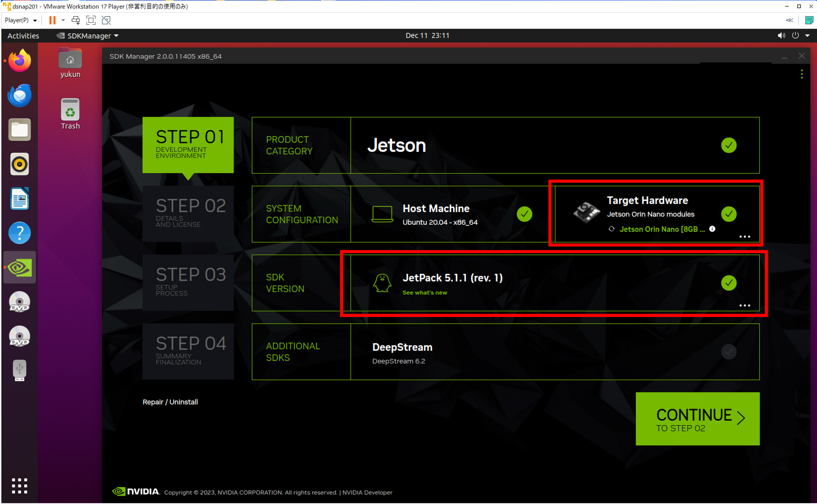Toggle the Target Hardware checkmark

729,214
